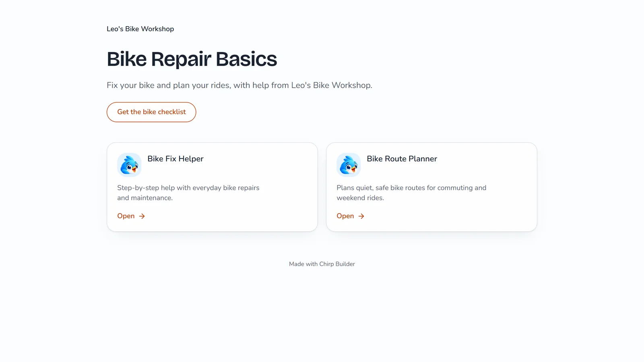Click the Made with Chirp Builder footer
644x362 pixels.
(x=322, y=264)
